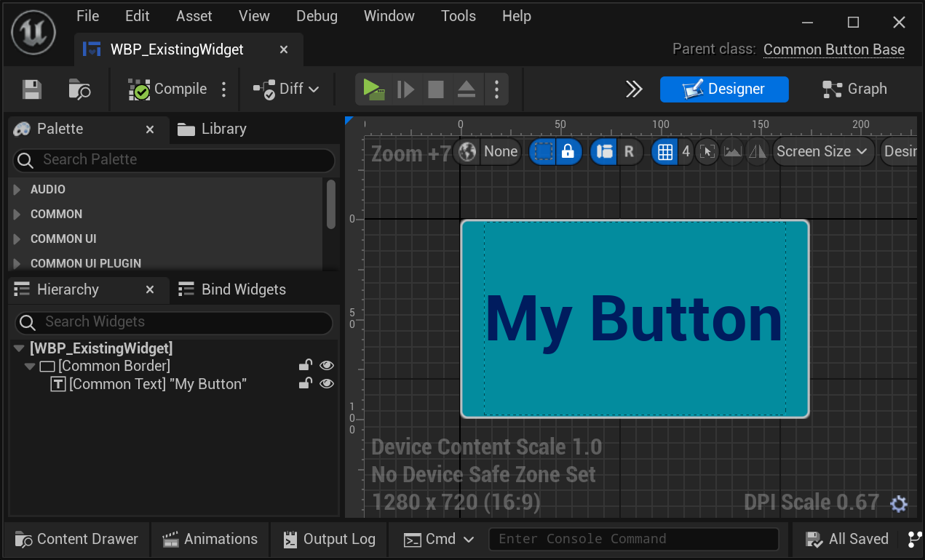Click the Eject button
The image size is (925, 560).
(x=466, y=89)
